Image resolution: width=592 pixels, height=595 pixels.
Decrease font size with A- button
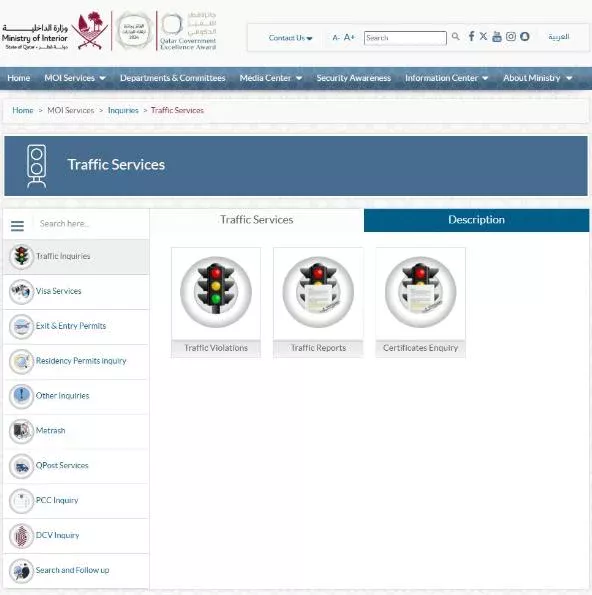(336, 38)
